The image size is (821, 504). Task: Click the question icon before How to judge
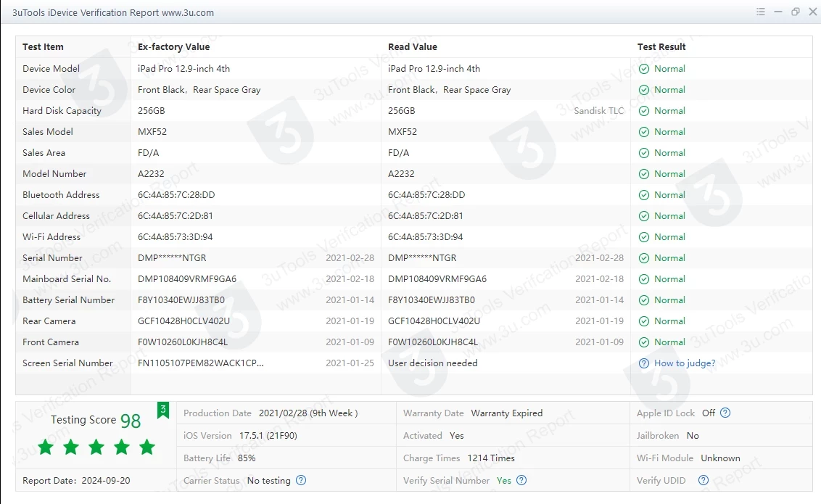click(644, 363)
